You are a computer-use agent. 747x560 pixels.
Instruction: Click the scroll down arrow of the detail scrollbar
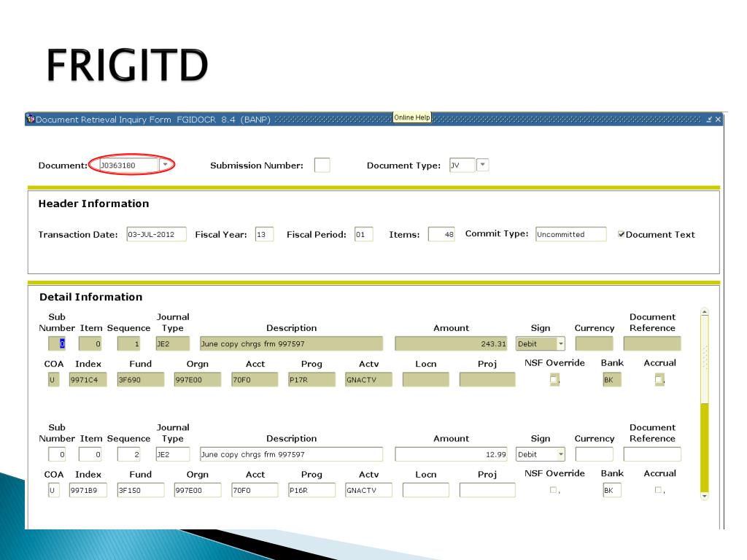click(x=705, y=496)
